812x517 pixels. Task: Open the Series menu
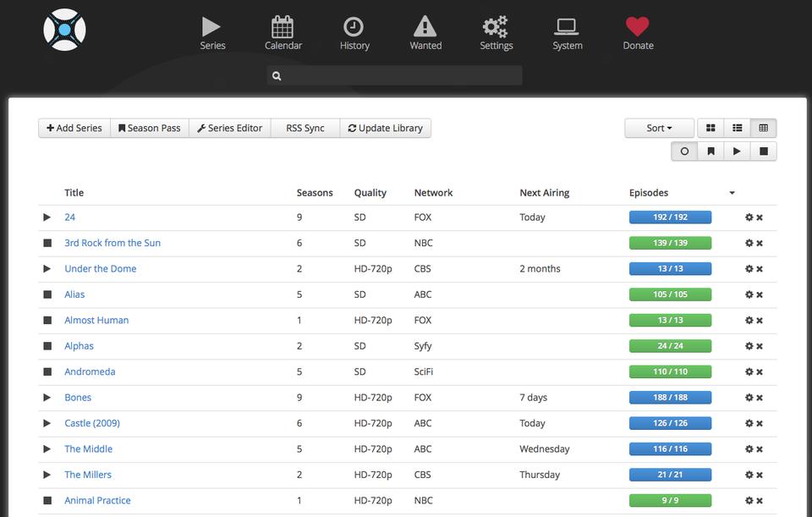coord(212,34)
